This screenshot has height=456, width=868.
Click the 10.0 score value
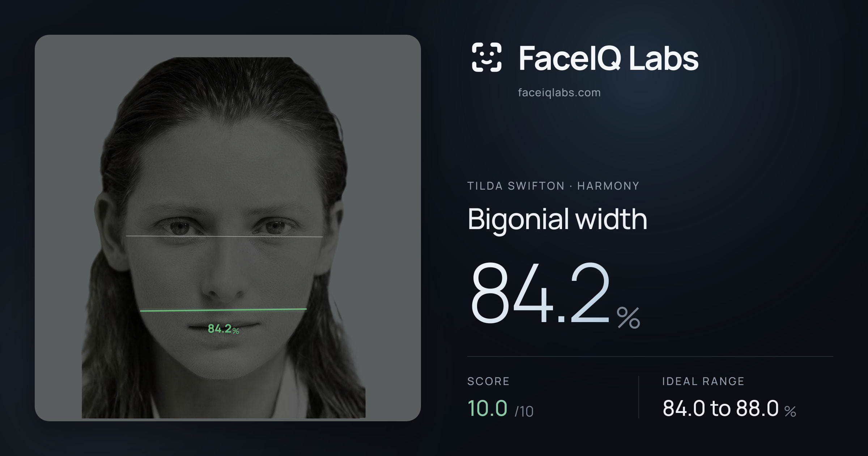coord(487,408)
